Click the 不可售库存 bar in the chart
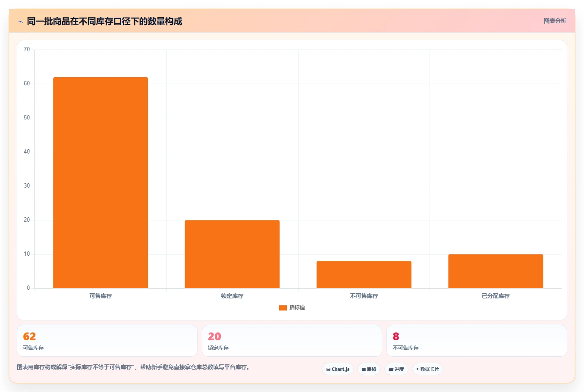 pos(364,275)
